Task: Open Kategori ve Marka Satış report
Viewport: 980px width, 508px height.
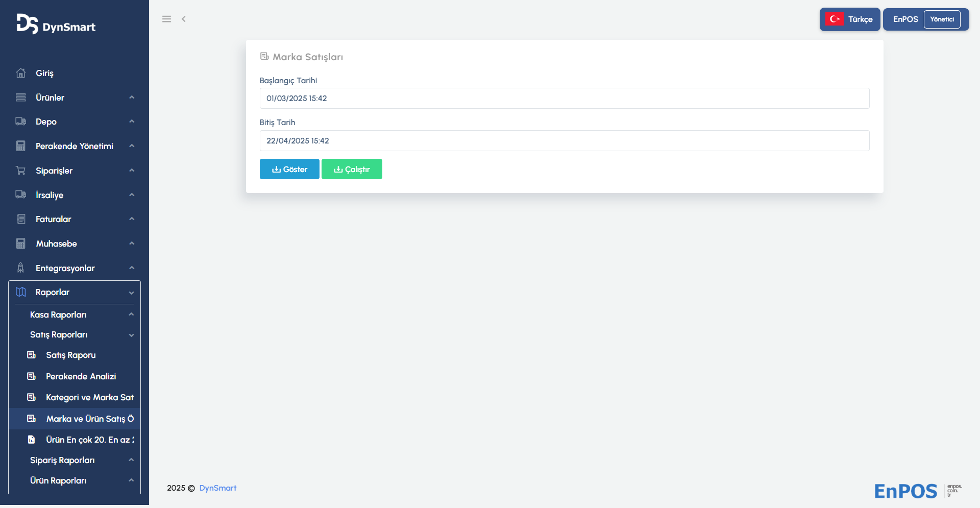Action: click(x=89, y=397)
